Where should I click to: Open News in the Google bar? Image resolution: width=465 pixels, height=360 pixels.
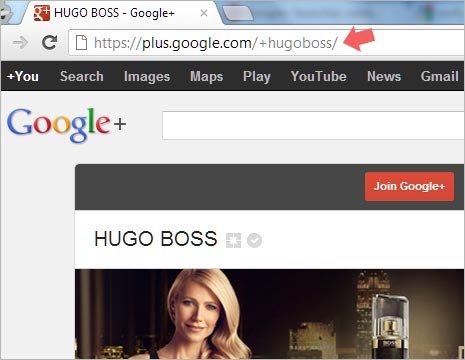coord(384,76)
